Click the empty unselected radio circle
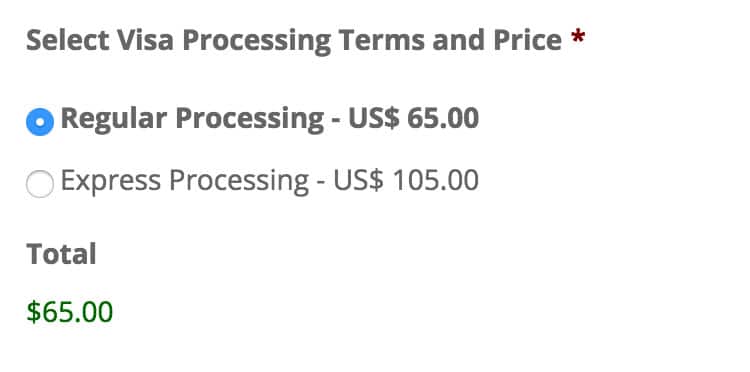This screenshot has height=372, width=750. pos(40,184)
